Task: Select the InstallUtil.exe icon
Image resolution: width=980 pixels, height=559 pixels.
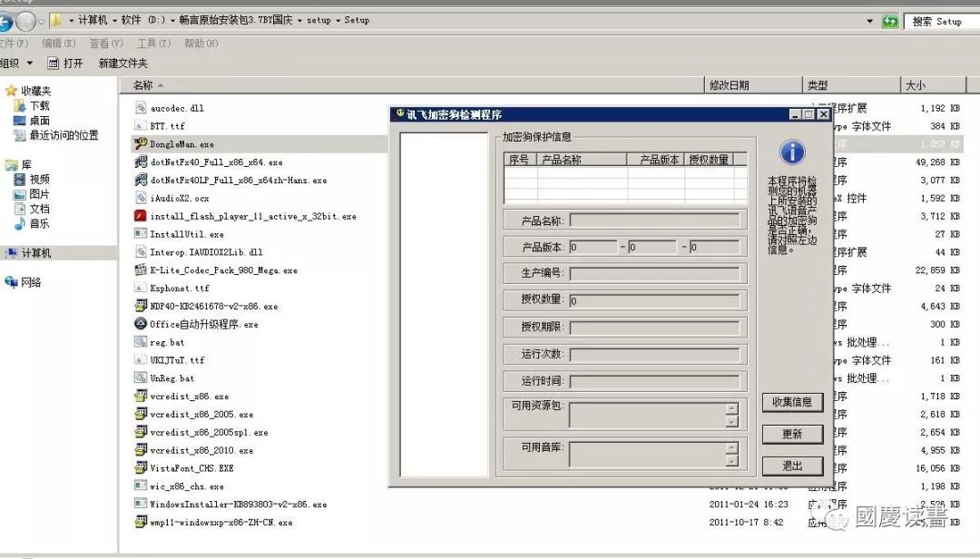Action: pos(141,234)
